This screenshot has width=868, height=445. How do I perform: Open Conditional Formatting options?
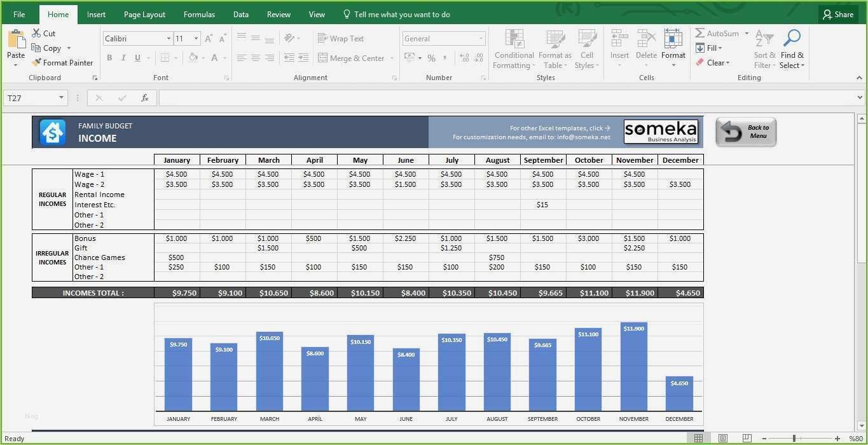[513, 49]
